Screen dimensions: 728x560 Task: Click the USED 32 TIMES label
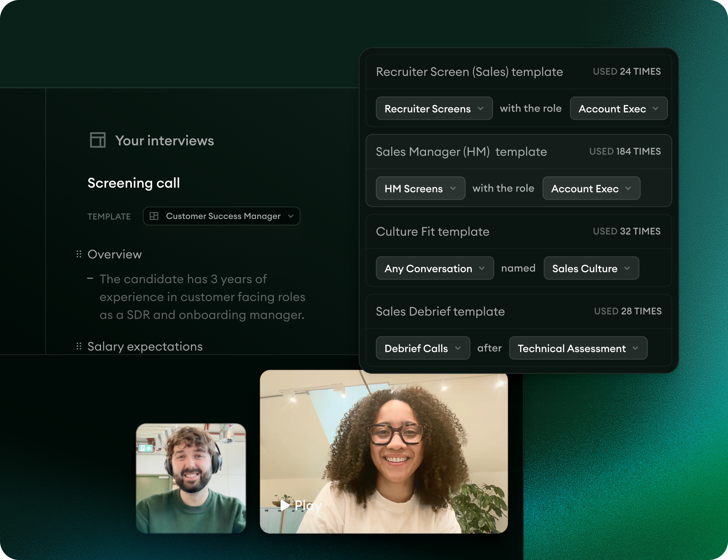[x=627, y=231]
